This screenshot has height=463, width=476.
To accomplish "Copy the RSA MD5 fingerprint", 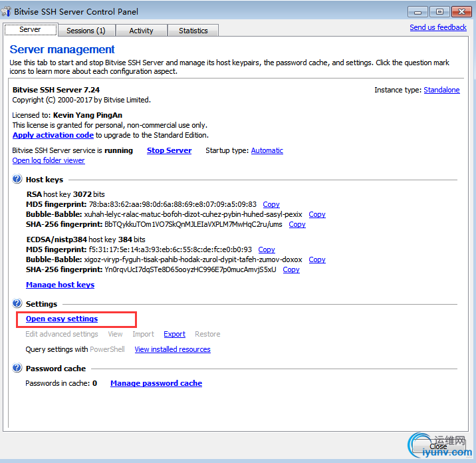I will (x=271, y=204).
